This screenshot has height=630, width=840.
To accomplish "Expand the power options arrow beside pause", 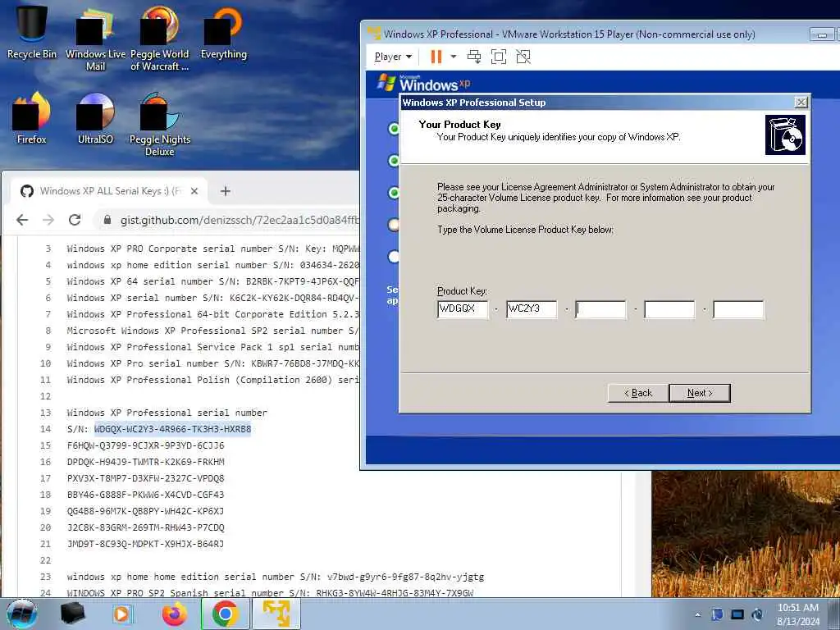I will point(453,57).
